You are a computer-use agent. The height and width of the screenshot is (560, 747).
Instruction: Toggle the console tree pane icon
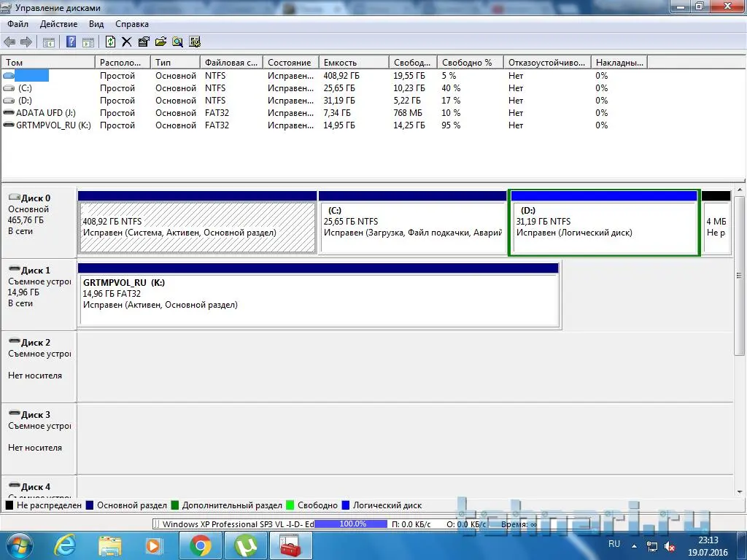[49, 42]
